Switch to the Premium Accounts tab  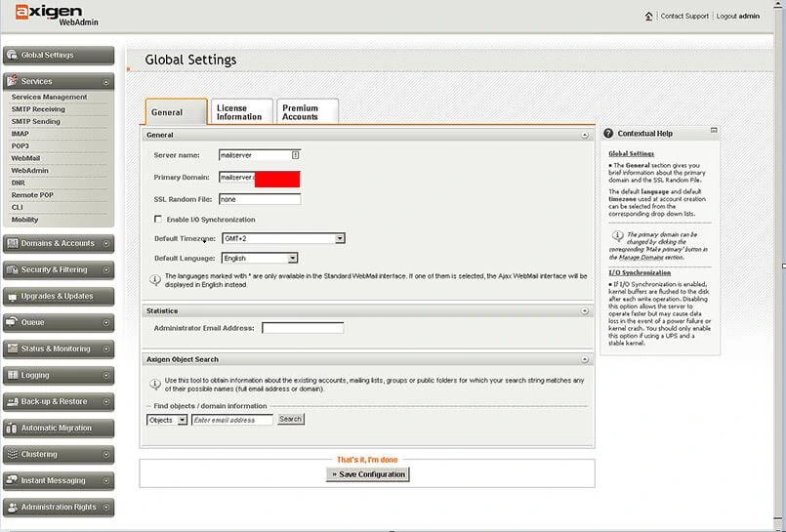tap(308, 111)
